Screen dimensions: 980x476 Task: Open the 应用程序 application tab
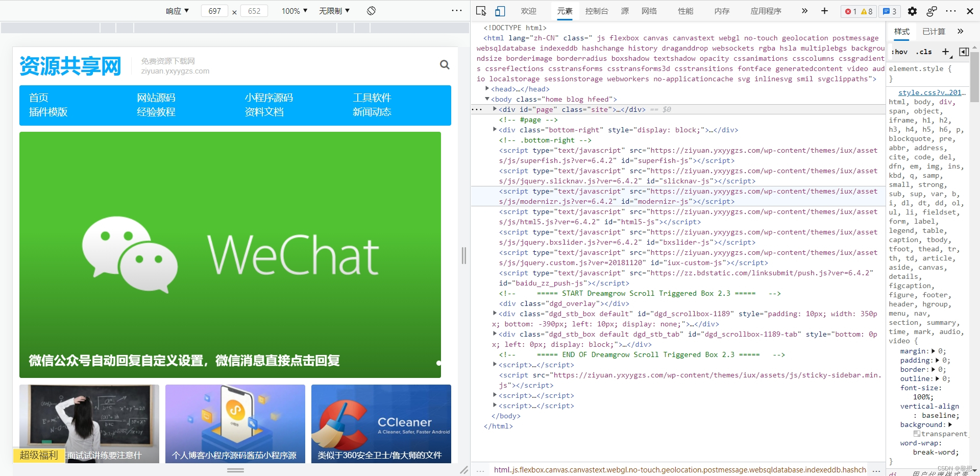[x=766, y=11]
